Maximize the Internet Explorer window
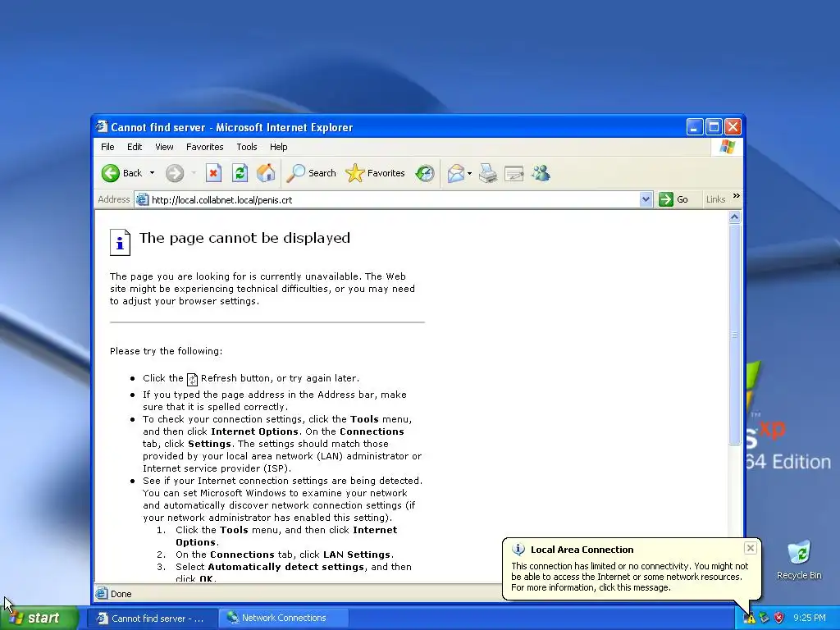Screen dimensions: 840x630 coord(714,127)
